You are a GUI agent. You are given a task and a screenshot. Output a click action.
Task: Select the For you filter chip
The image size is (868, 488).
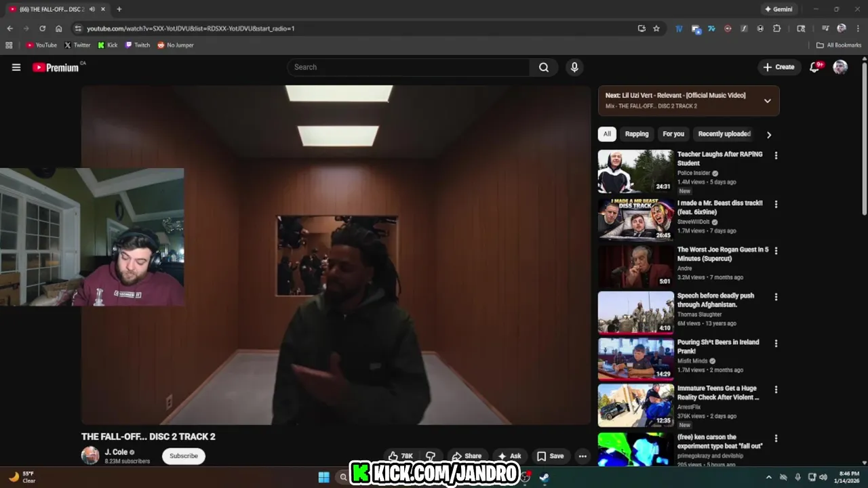(x=673, y=134)
